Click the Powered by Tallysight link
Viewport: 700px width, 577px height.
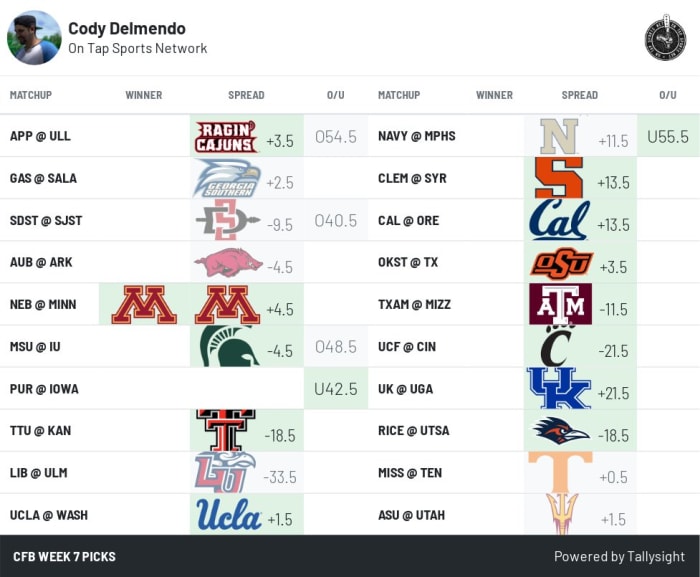click(x=619, y=556)
